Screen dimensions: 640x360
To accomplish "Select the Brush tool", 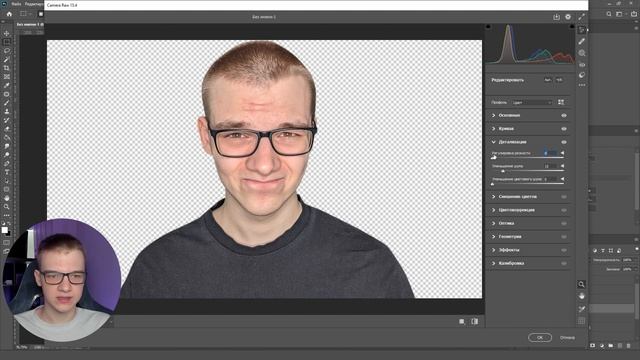I will point(7,102).
